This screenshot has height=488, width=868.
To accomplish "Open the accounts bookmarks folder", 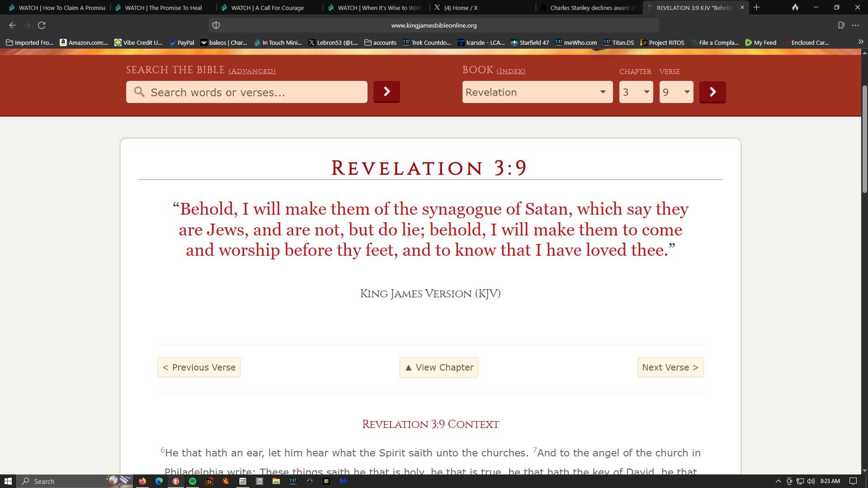I will click(x=380, y=42).
